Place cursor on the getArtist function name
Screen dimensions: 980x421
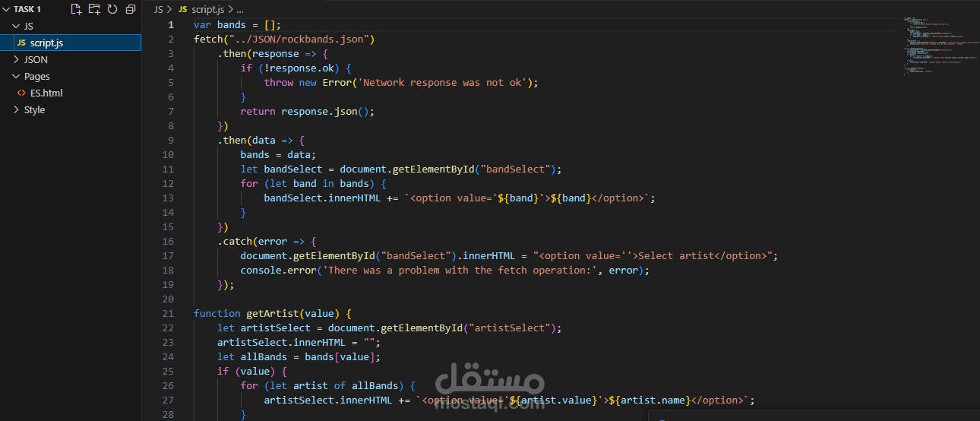click(x=269, y=313)
